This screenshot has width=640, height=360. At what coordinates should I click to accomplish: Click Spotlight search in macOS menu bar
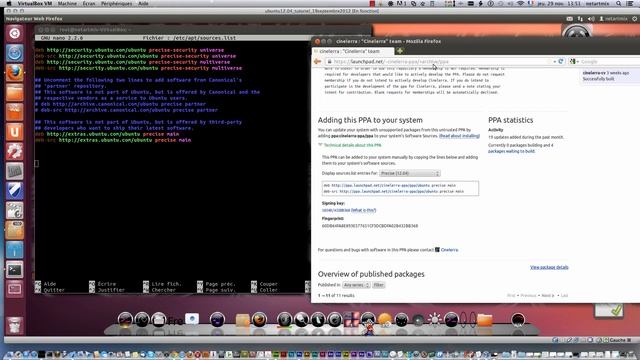619,4
